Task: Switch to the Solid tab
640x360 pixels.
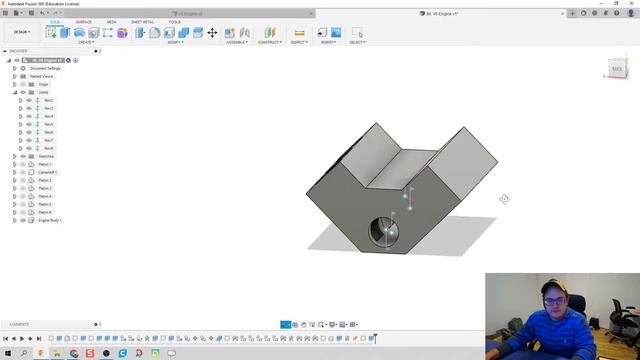Action: [x=55, y=22]
